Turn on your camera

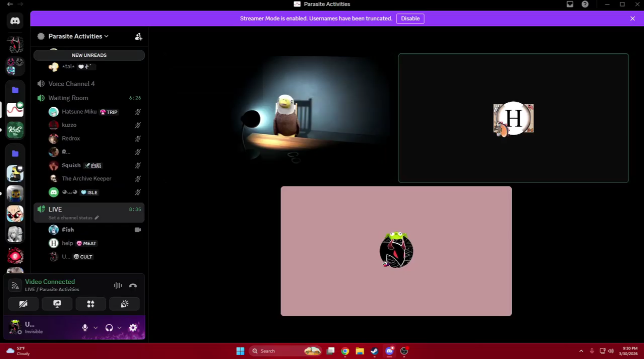[x=23, y=304]
